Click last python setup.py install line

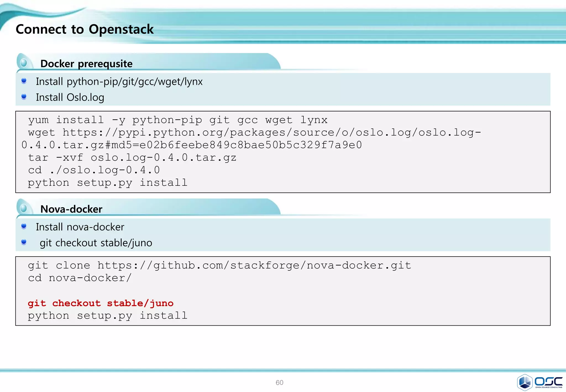[x=108, y=315]
